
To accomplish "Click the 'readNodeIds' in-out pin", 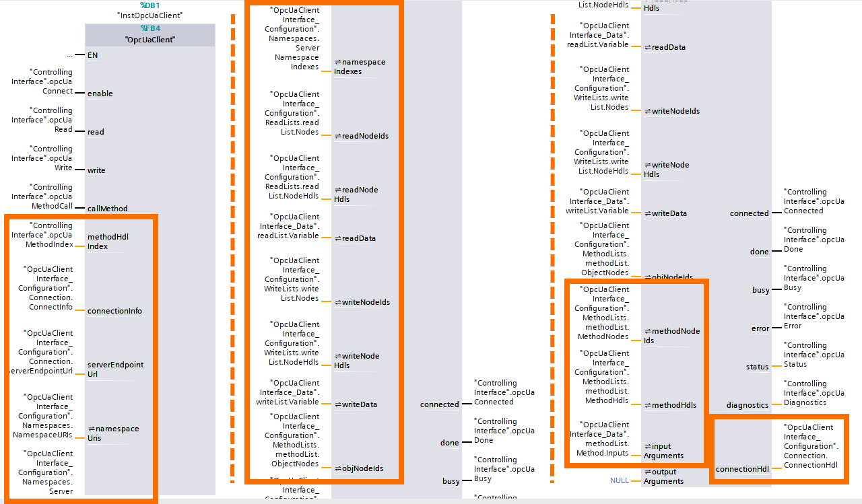I will pyautogui.click(x=362, y=136).
